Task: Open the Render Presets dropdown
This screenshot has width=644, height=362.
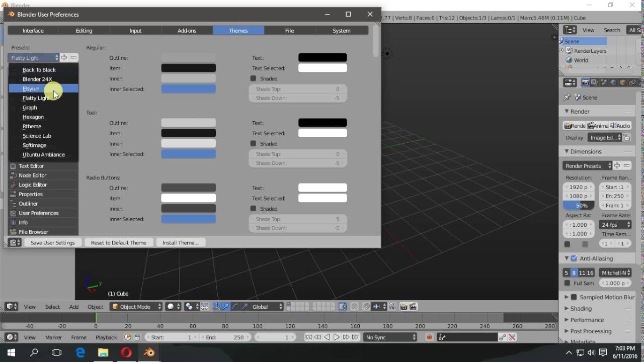Action: [588, 165]
